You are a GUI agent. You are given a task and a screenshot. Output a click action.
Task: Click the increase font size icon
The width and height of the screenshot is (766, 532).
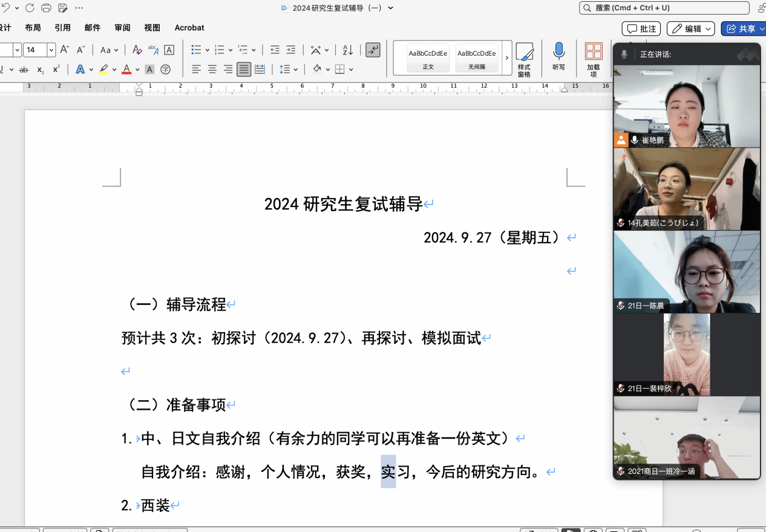(65, 50)
